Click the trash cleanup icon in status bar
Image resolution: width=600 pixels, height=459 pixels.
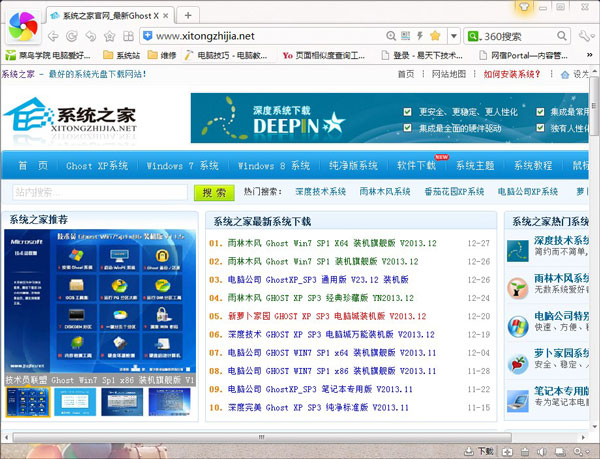click(x=525, y=452)
